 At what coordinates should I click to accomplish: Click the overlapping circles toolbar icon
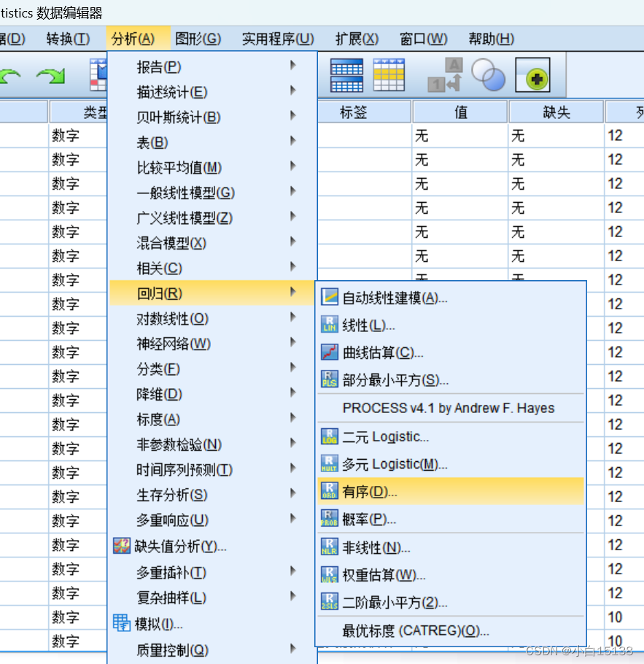[x=488, y=75]
